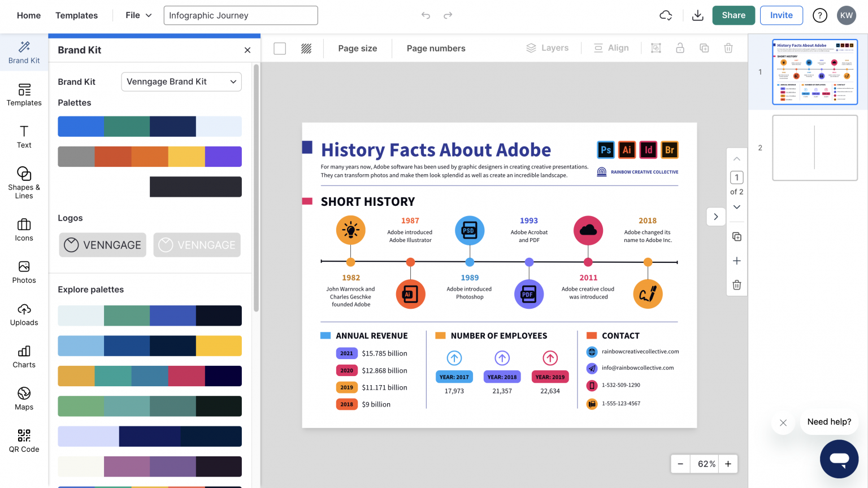Viewport: 868px width, 488px height.
Task: Delete the current page with the trash icon
Action: tap(736, 284)
